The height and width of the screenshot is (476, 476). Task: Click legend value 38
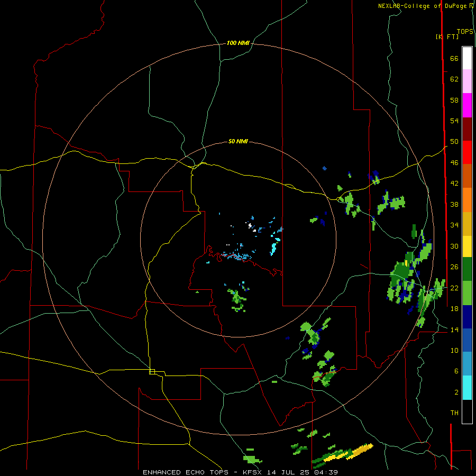454,204
